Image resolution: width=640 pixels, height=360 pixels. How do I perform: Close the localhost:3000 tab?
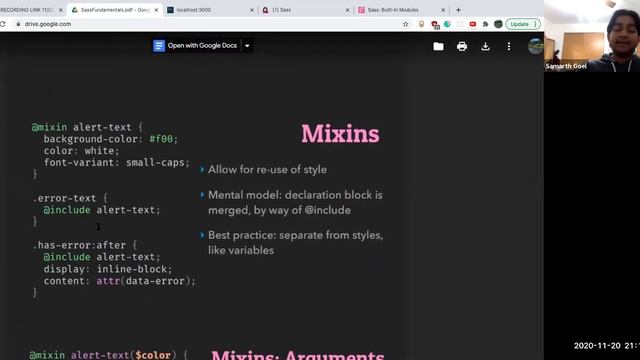[251, 10]
